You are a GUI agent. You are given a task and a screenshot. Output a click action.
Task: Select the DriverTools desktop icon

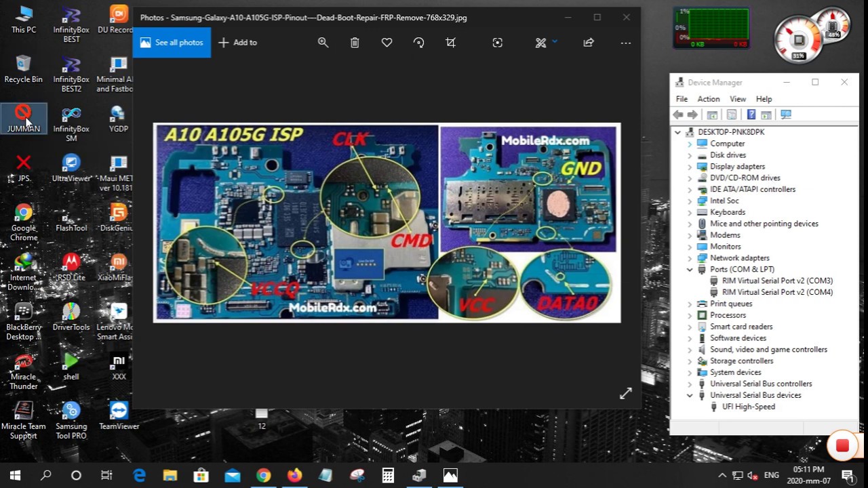[x=71, y=317]
